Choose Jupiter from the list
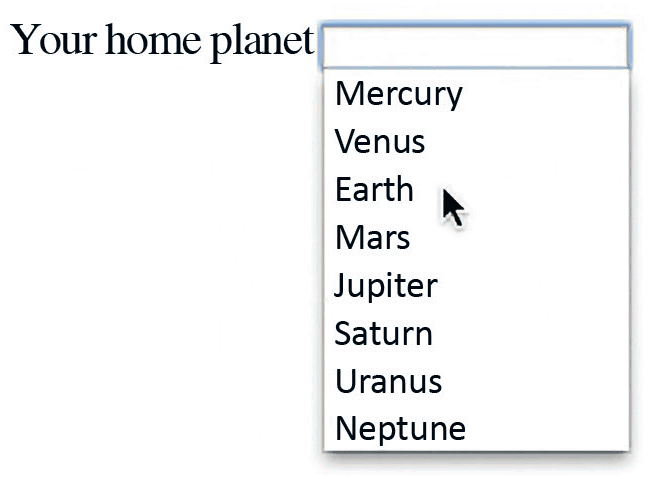Screen dimensions: 654x479 385,285
